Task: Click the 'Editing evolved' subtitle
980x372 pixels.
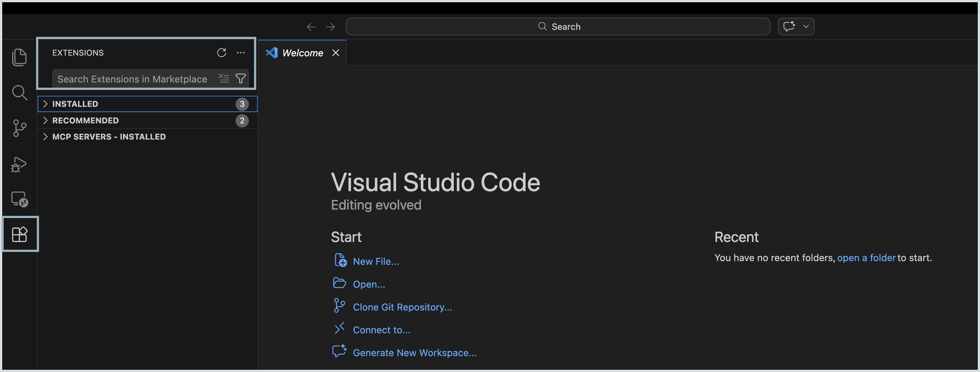Action: click(x=376, y=205)
